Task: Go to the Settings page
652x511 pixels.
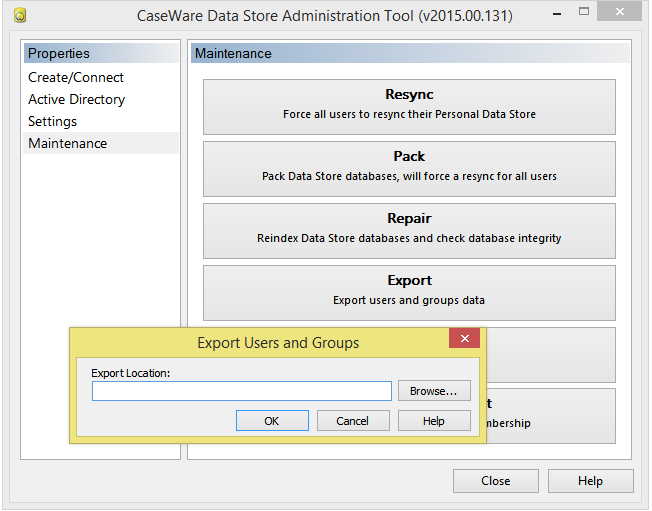Action: pyautogui.click(x=52, y=121)
